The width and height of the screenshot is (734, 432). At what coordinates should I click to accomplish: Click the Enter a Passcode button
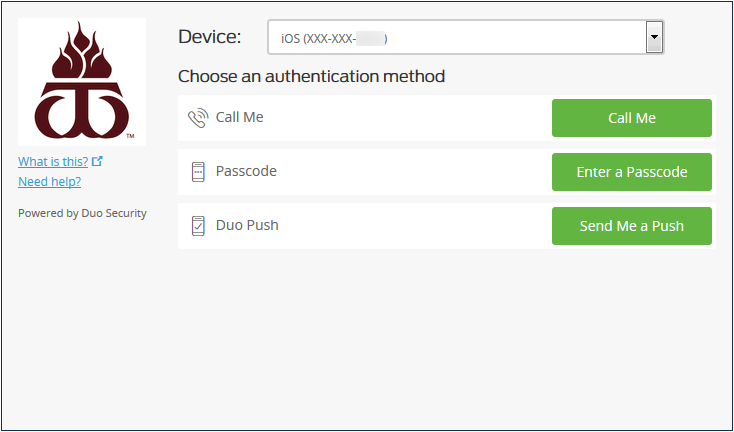[631, 172]
